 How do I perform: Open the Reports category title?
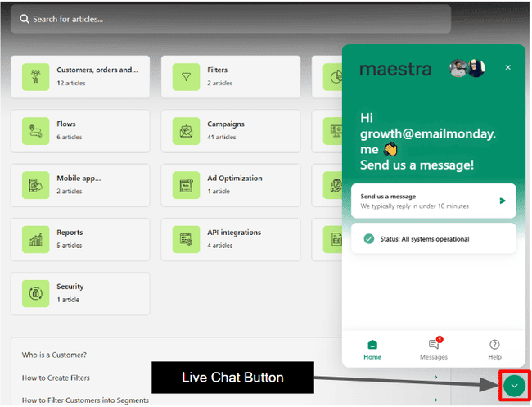(70, 233)
